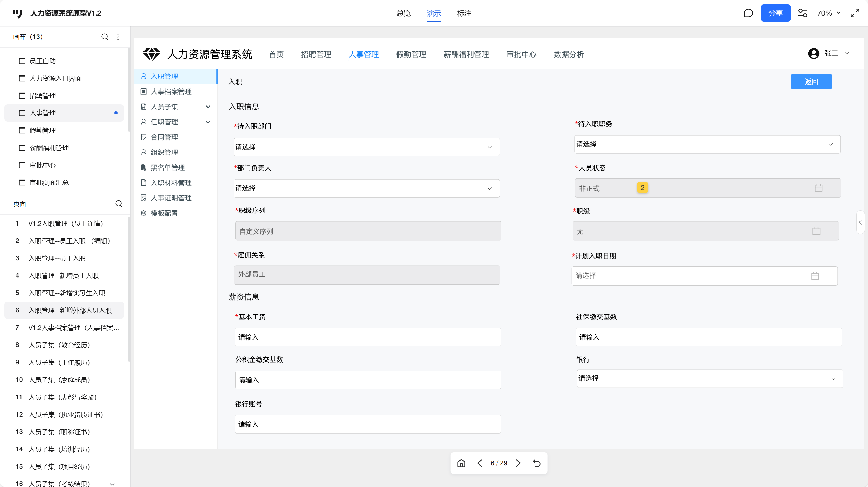Click the undo/restart arrow icon
The width and height of the screenshot is (868, 487).
(537, 463)
